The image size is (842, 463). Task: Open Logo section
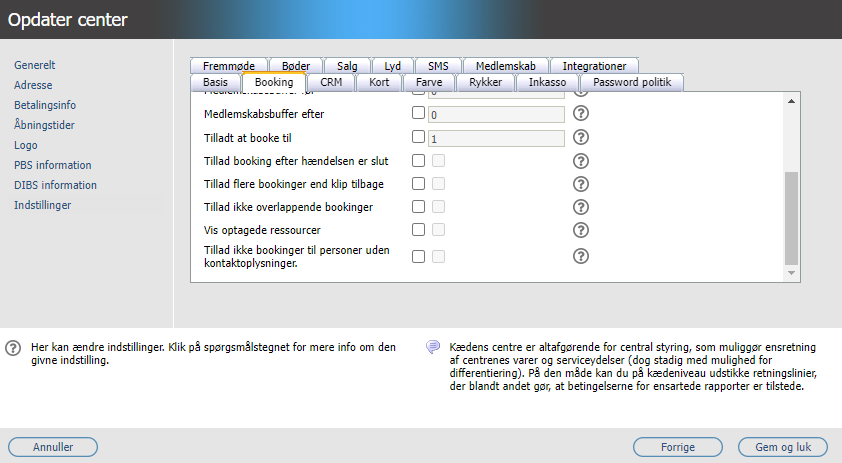(26, 145)
